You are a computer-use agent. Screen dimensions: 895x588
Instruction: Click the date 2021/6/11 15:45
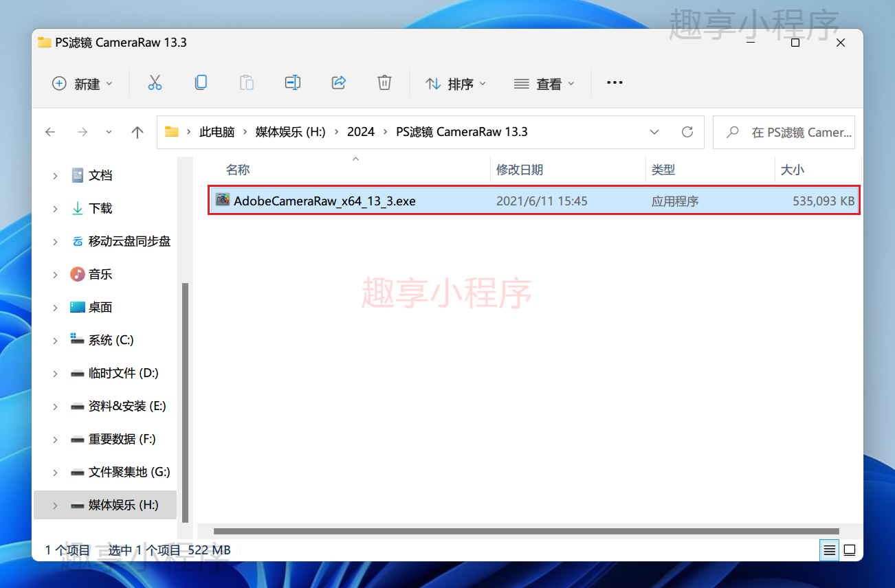pos(542,201)
